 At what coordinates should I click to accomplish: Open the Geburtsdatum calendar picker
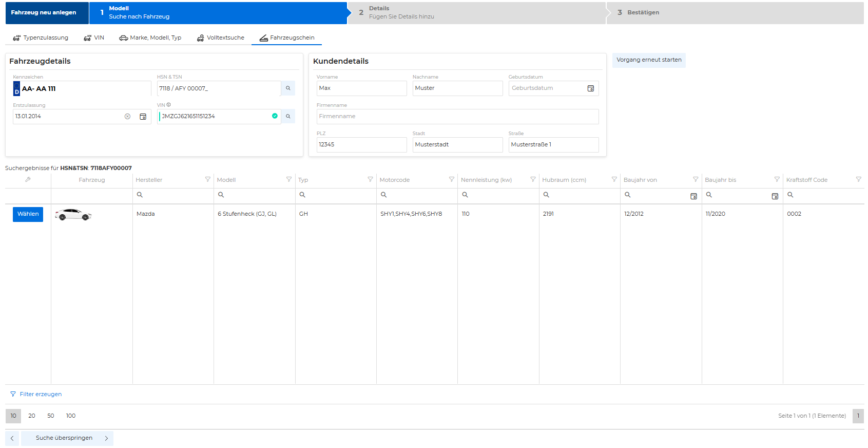(591, 88)
